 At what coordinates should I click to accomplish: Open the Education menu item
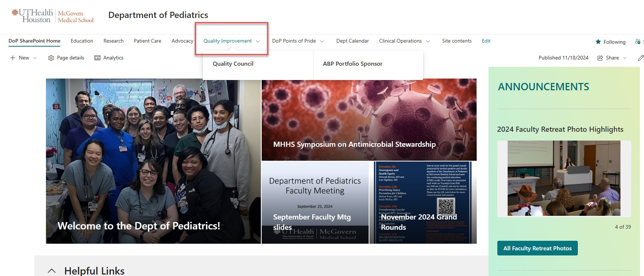[x=82, y=41]
